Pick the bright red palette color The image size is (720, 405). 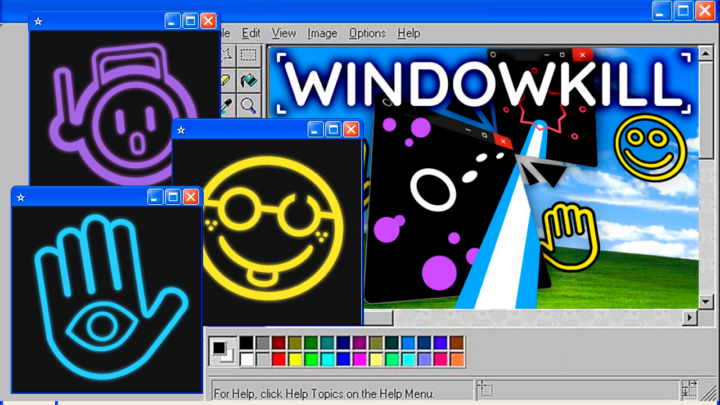pyautogui.click(x=279, y=359)
